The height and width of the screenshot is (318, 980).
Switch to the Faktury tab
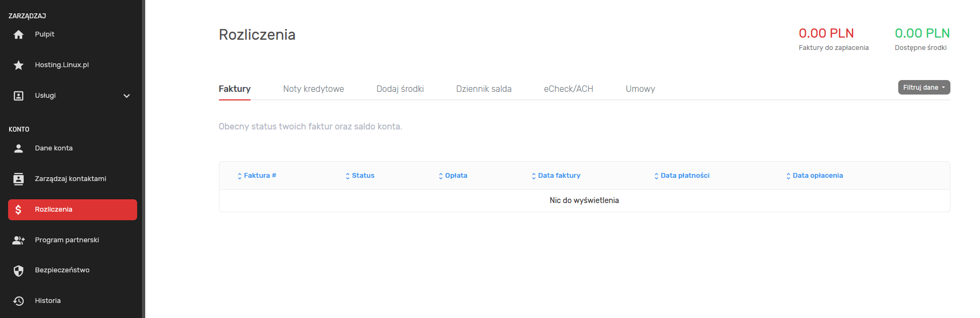(x=235, y=89)
